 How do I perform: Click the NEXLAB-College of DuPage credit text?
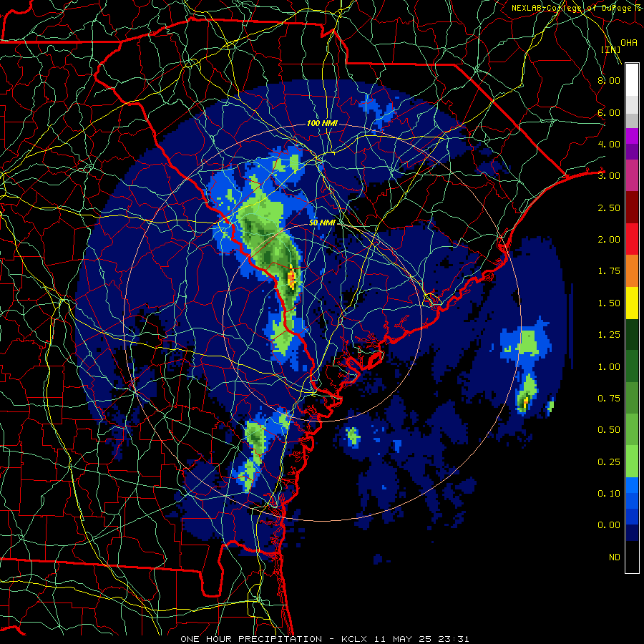(577, 8)
